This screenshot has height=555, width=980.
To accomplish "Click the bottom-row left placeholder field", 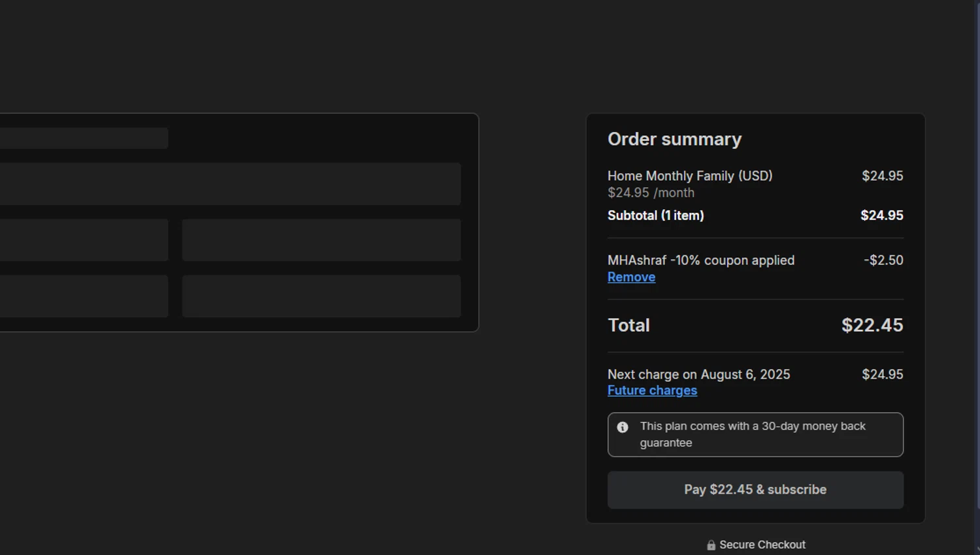I will [x=84, y=296].
